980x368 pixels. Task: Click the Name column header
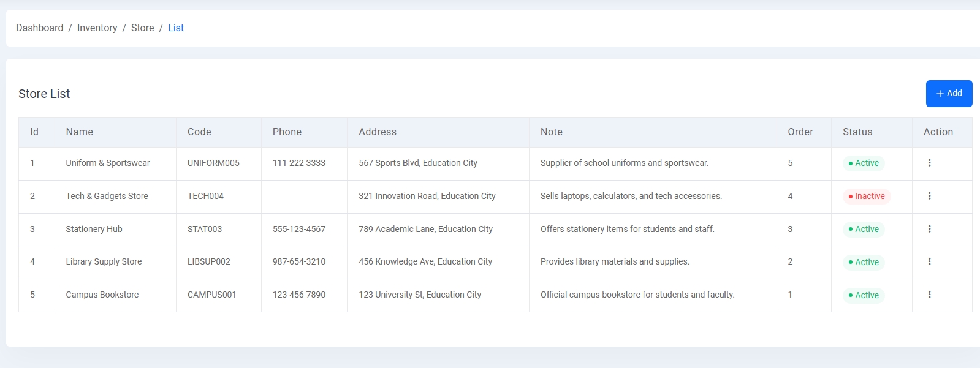coord(80,132)
